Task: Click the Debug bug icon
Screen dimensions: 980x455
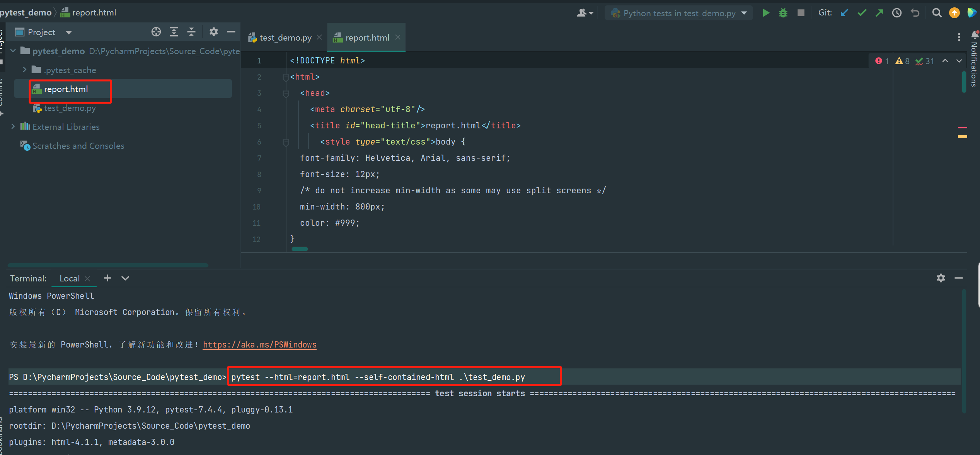Action: [x=783, y=13]
